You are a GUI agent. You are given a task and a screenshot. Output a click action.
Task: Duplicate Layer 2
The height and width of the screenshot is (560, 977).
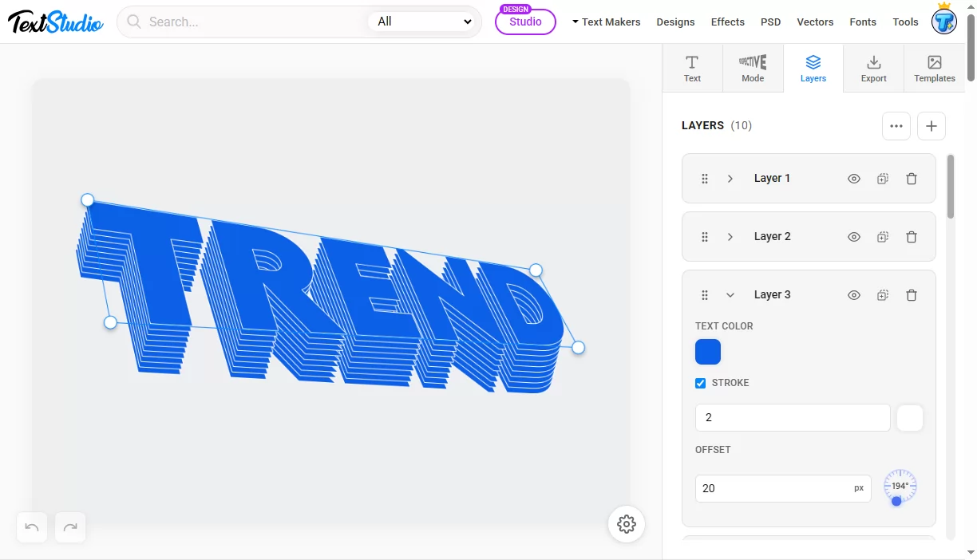[x=883, y=237]
